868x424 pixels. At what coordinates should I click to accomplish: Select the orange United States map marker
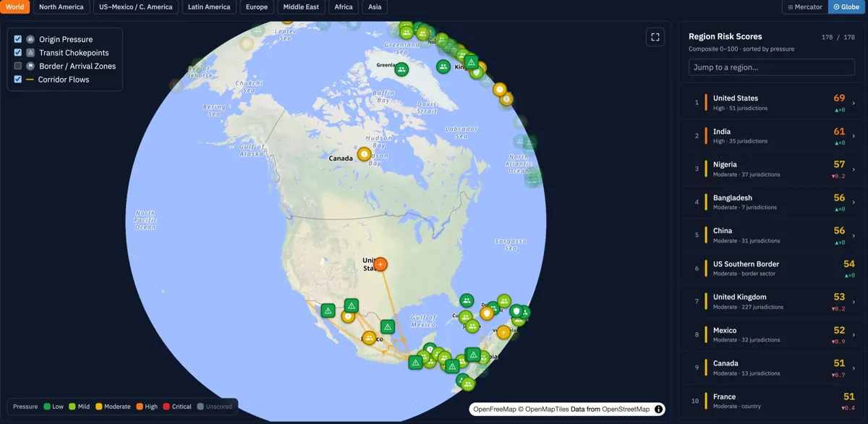click(380, 264)
